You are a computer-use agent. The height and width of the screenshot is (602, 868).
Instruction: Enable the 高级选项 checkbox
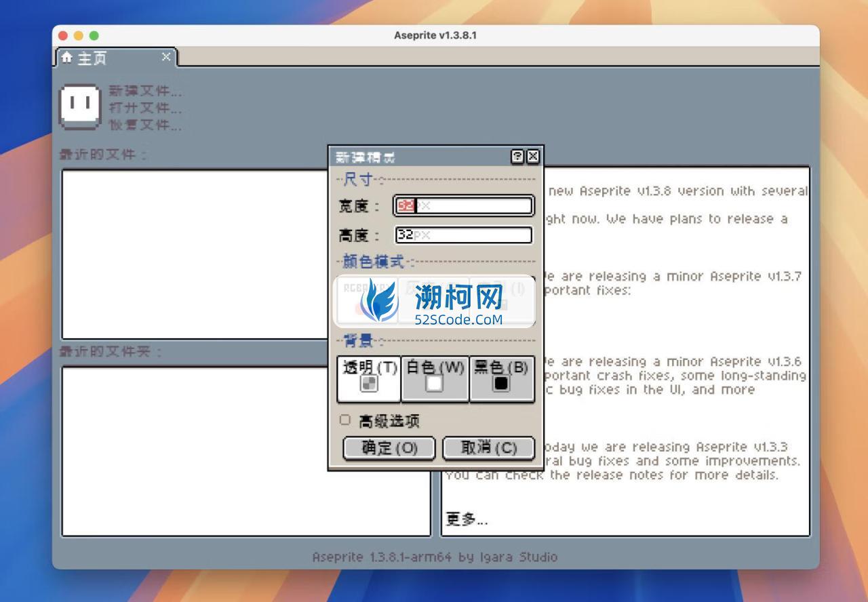(x=344, y=420)
